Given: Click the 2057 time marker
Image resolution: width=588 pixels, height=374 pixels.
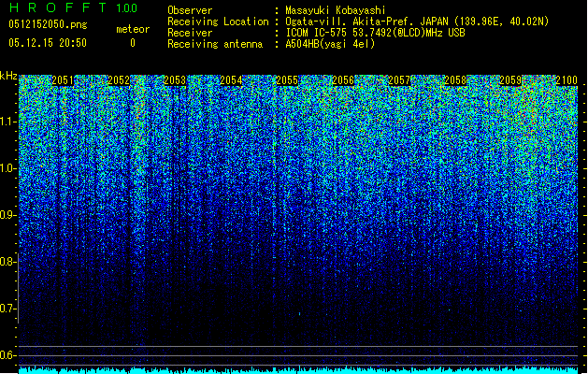Looking at the screenshot, I should coord(399,80).
